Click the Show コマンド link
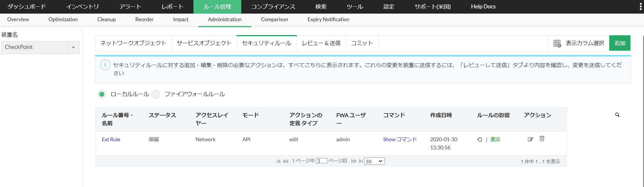Viewport: 644px width, 187px height. coord(400,140)
